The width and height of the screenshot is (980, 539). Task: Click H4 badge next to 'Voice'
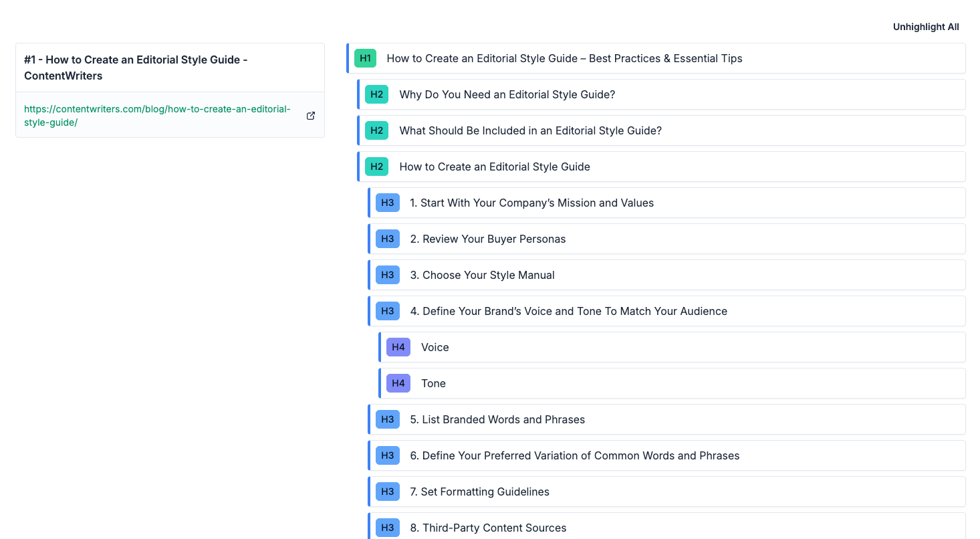click(x=398, y=347)
